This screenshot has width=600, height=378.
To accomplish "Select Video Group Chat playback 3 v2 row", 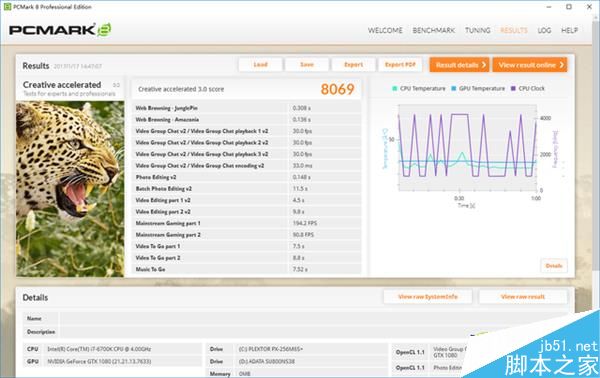I will [246, 154].
